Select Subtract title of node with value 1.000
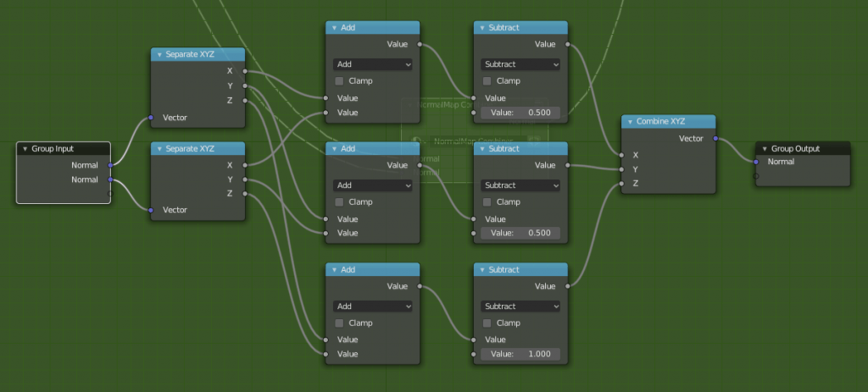Screen dimensions: 868x392 [504, 270]
